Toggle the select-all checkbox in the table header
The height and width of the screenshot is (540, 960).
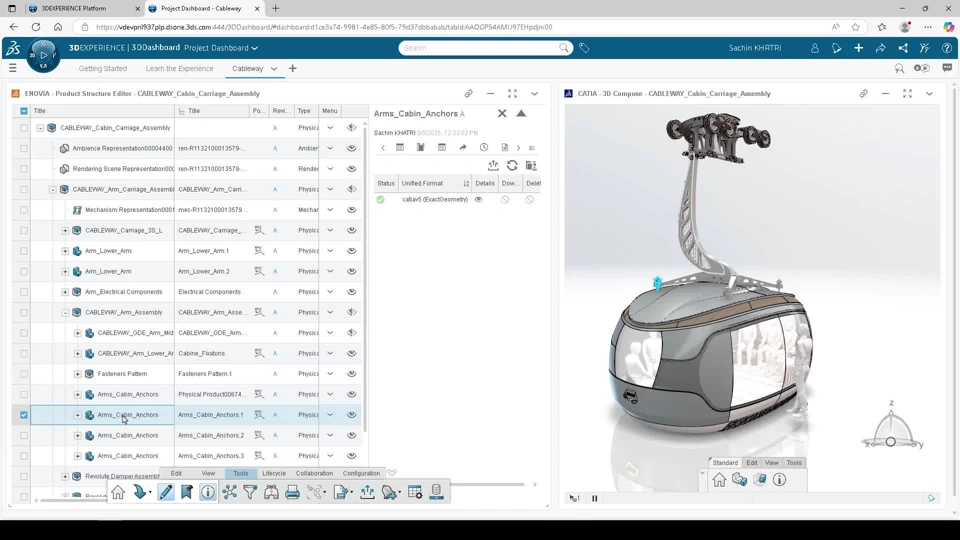pyautogui.click(x=24, y=111)
